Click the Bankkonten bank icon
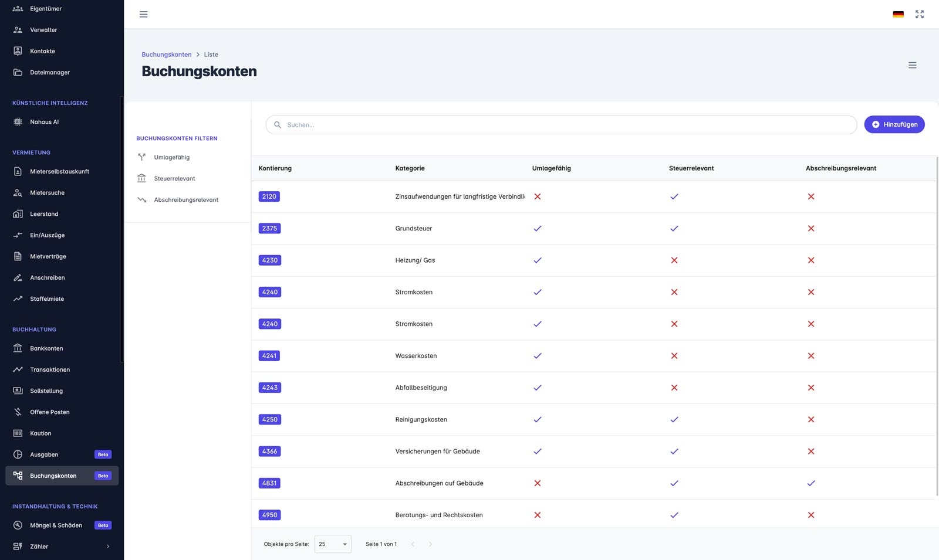Viewport: 939px width, 560px height. pos(18,348)
